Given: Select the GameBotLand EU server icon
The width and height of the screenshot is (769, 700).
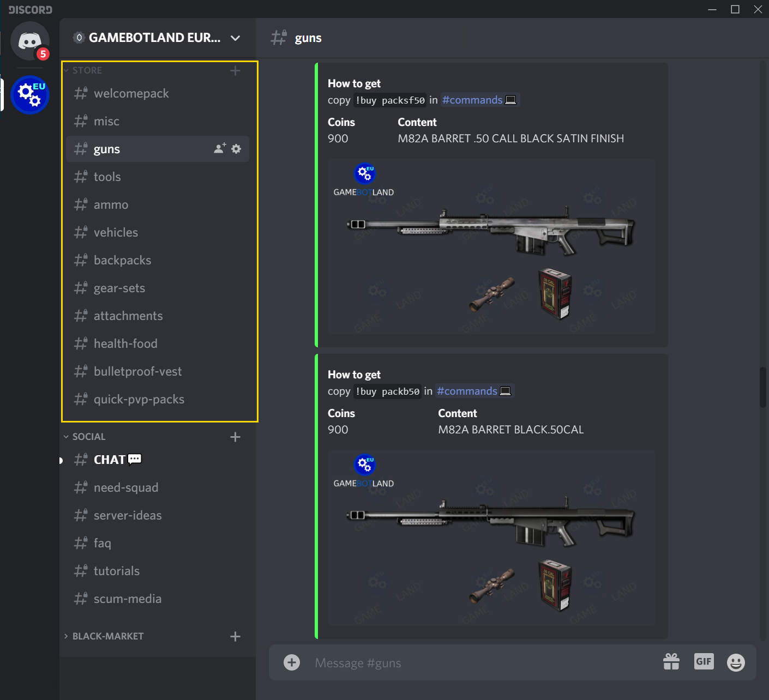Looking at the screenshot, I should (30, 95).
